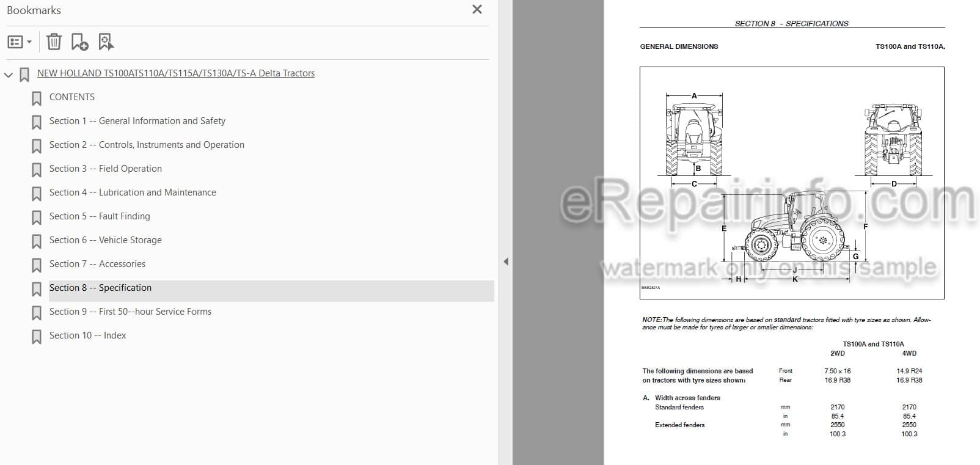Jump to Section 5 Fault Finding
The height and width of the screenshot is (465, 980).
tap(100, 216)
